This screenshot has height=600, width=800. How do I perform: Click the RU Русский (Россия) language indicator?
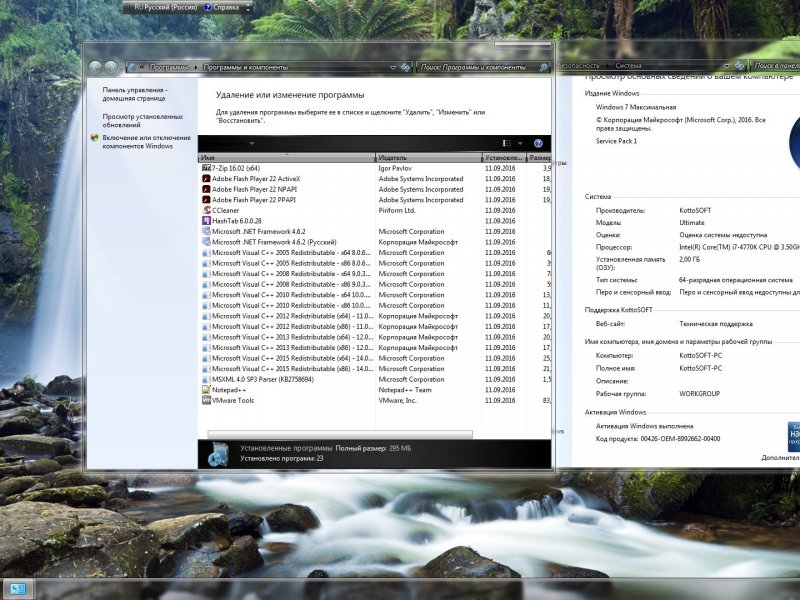(166, 7)
